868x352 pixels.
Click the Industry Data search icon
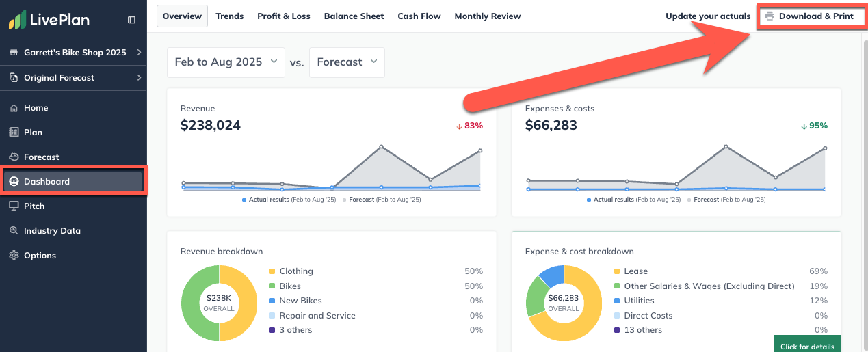pyautogui.click(x=14, y=231)
